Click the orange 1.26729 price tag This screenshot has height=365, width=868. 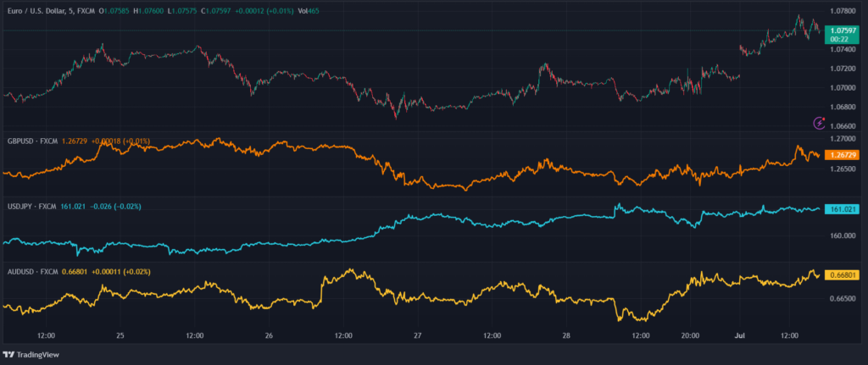tap(844, 155)
